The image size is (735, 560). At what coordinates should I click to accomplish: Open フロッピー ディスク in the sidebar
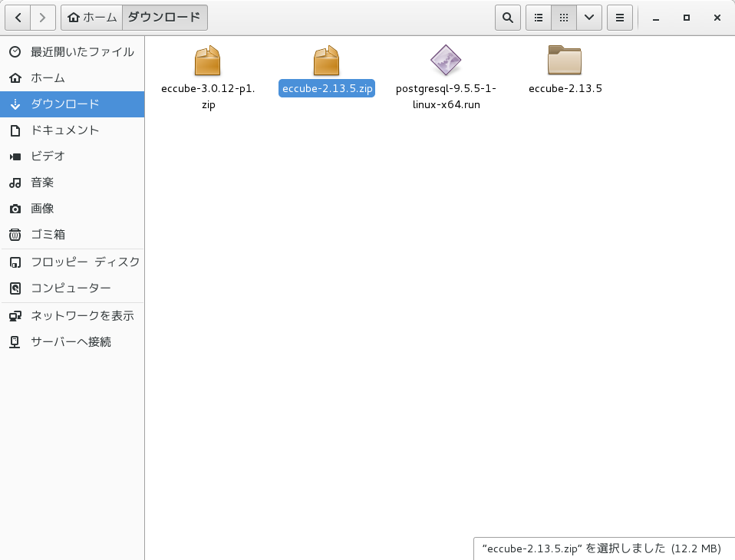tap(72, 262)
